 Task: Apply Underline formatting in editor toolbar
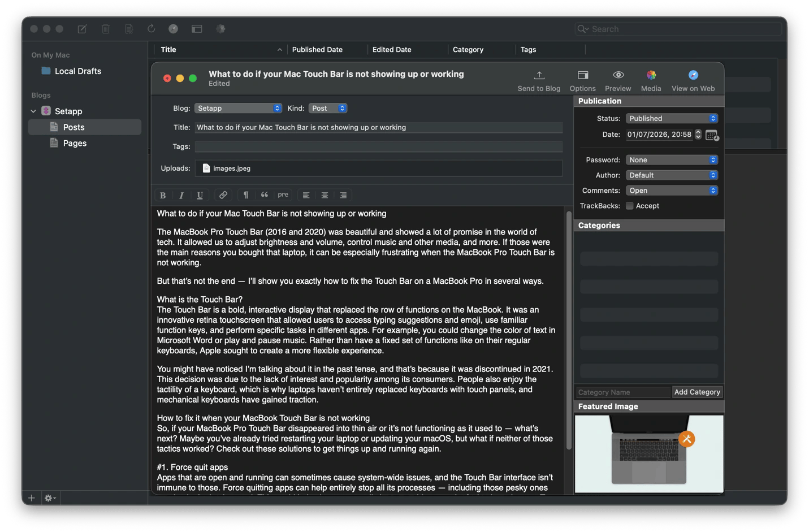[200, 195]
